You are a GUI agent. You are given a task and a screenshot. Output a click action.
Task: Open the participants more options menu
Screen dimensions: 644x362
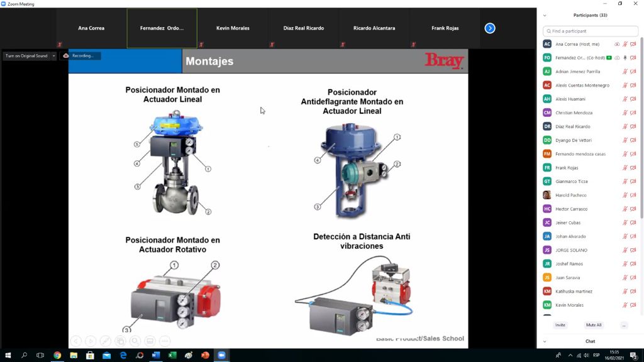tap(623, 325)
